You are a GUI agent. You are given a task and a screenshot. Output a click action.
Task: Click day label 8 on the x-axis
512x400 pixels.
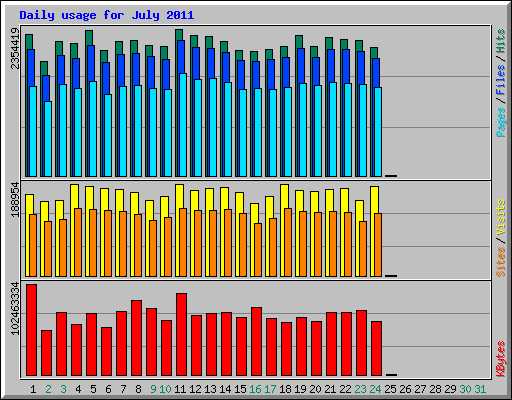[x=138, y=389]
